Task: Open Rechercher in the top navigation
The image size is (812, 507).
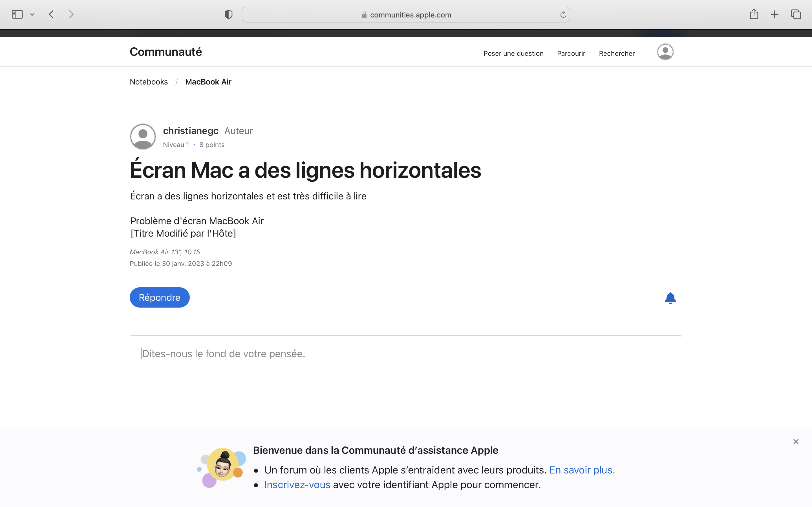Action: pos(617,54)
